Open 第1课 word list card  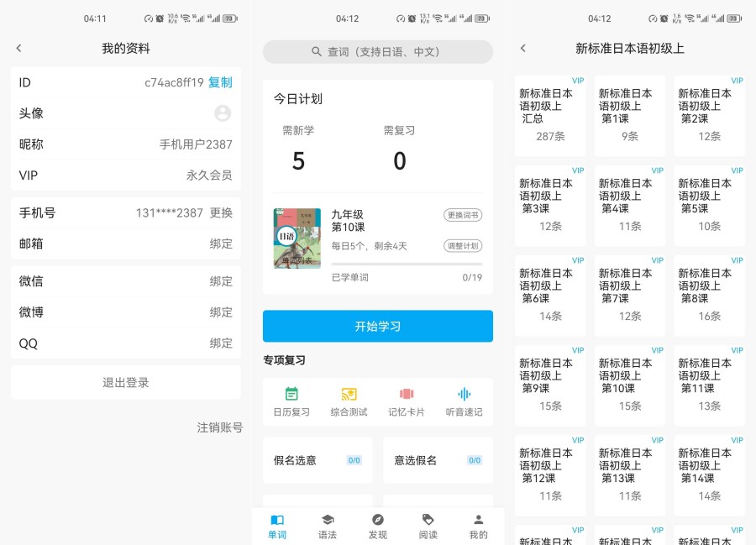pos(630,116)
